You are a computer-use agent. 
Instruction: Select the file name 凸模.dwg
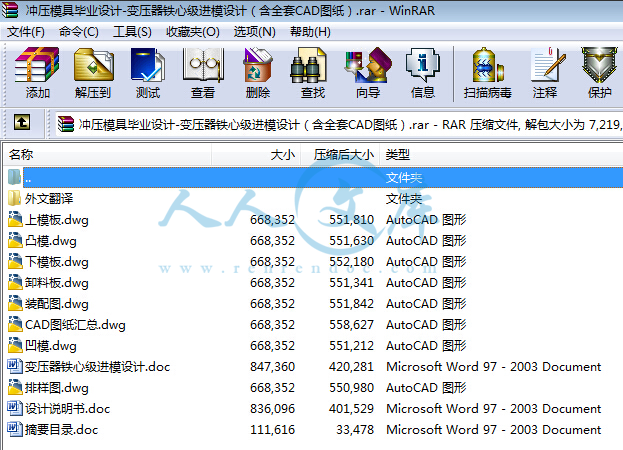click(51, 241)
